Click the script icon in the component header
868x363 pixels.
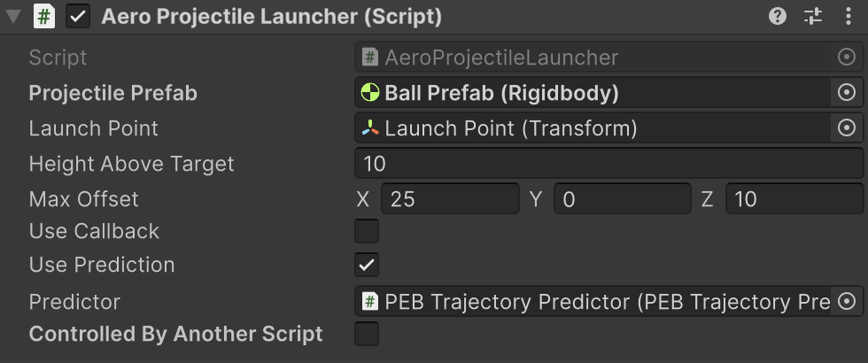click(44, 17)
